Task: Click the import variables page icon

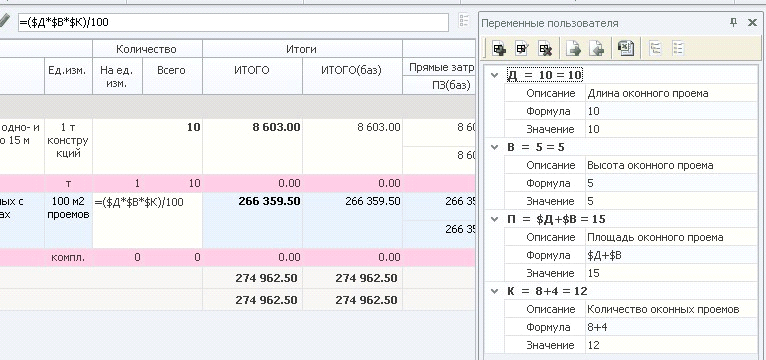Action: tap(596, 48)
